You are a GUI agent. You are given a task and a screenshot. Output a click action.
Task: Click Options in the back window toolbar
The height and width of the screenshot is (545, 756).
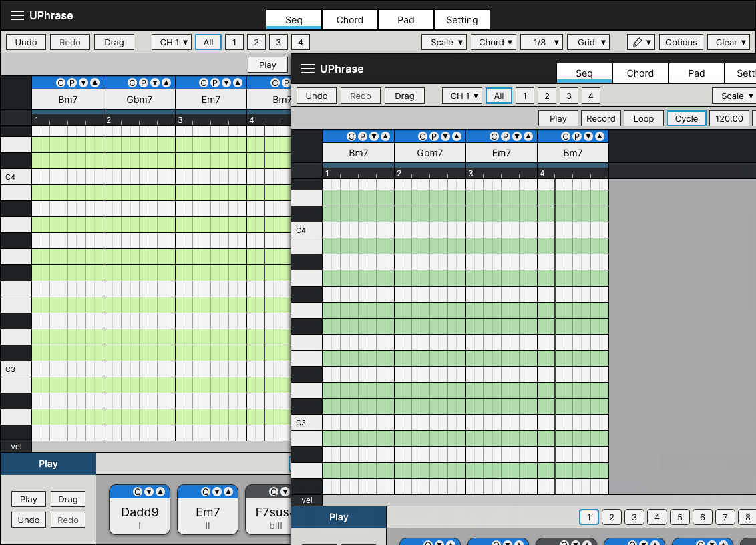pyautogui.click(x=681, y=43)
